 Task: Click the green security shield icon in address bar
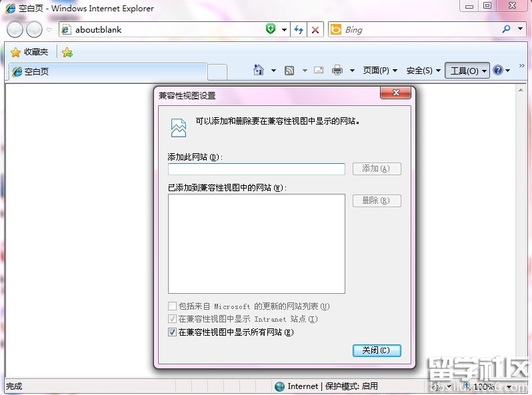click(x=271, y=29)
